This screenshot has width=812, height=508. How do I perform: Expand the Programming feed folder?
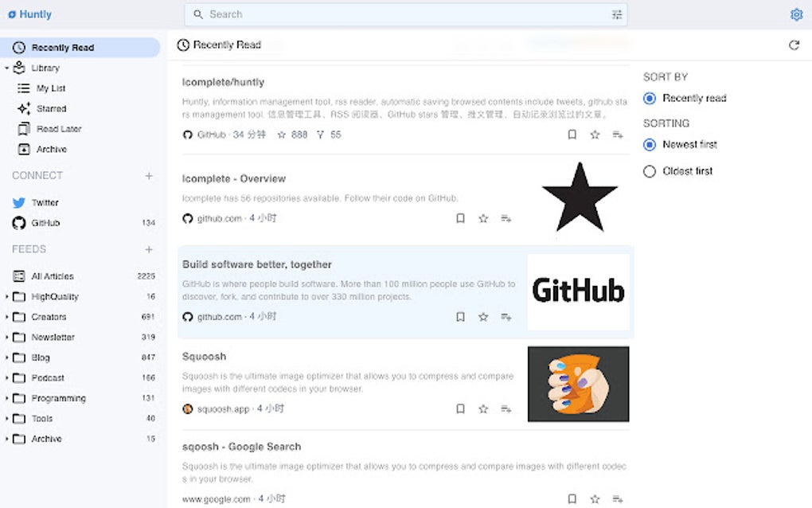[6, 398]
